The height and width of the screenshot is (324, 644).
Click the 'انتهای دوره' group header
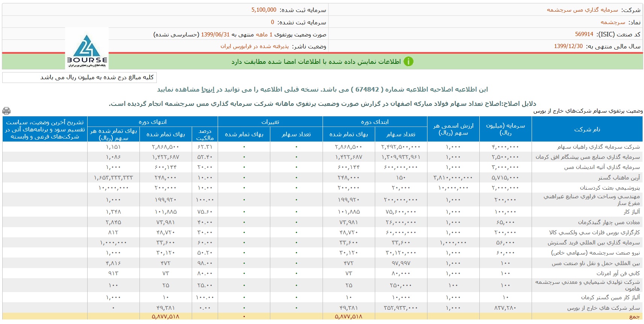(x=152, y=122)
